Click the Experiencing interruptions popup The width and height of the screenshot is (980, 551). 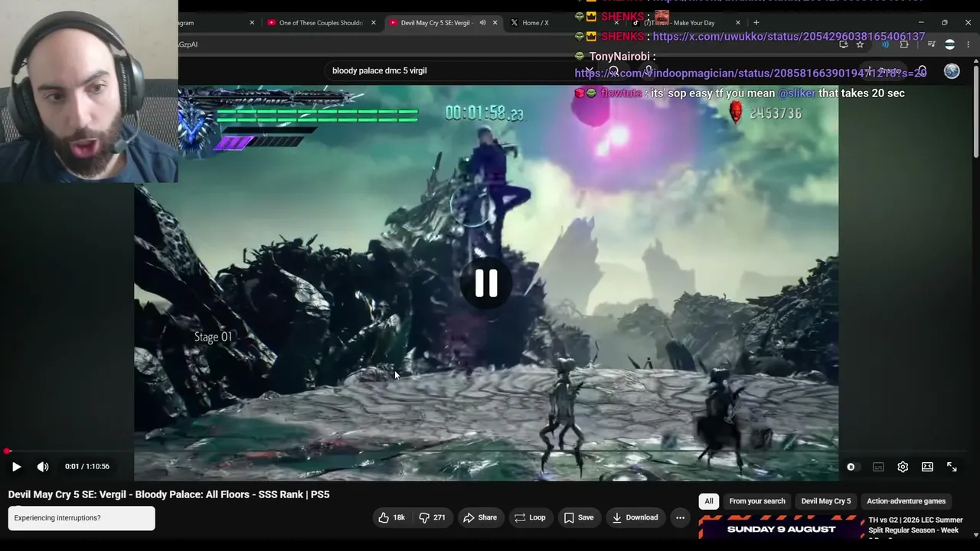pos(81,518)
